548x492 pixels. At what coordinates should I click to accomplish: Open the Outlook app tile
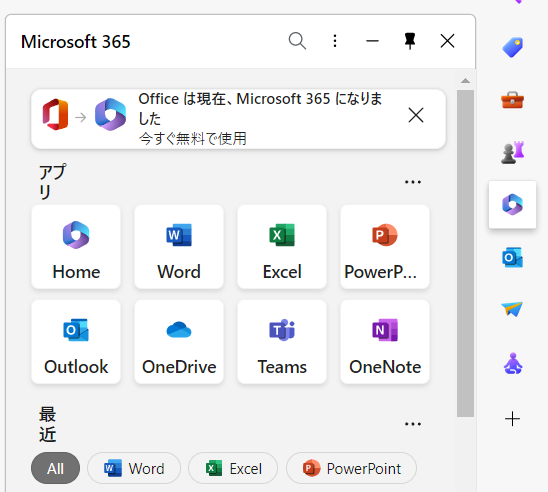(x=76, y=342)
